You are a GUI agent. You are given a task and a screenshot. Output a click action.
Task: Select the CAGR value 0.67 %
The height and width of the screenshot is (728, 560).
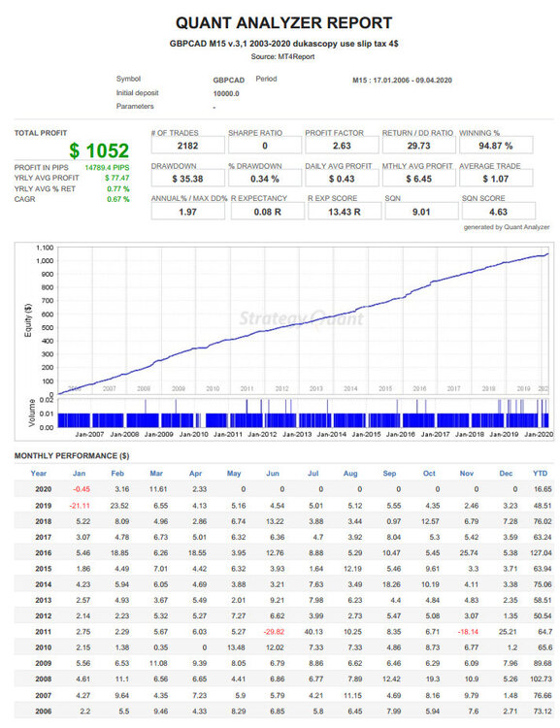point(118,199)
